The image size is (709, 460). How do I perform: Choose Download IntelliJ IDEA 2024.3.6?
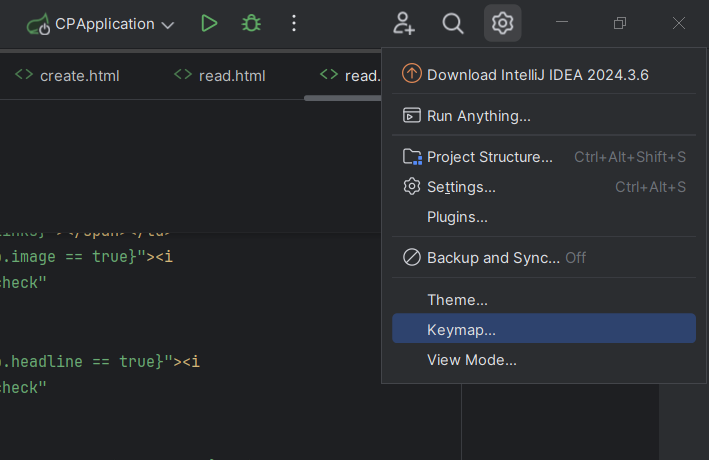coord(544,74)
